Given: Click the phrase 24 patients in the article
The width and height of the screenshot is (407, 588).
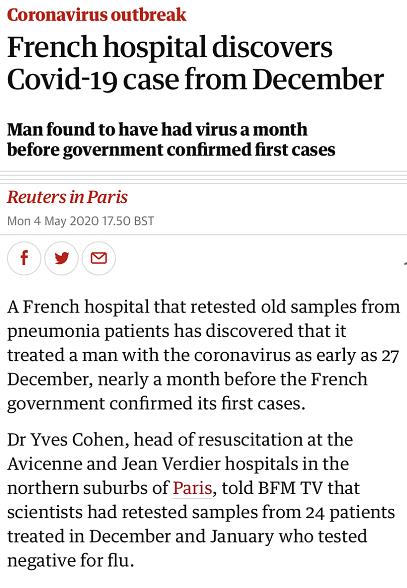Looking at the screenshot, I should click(x=350, y=512).
